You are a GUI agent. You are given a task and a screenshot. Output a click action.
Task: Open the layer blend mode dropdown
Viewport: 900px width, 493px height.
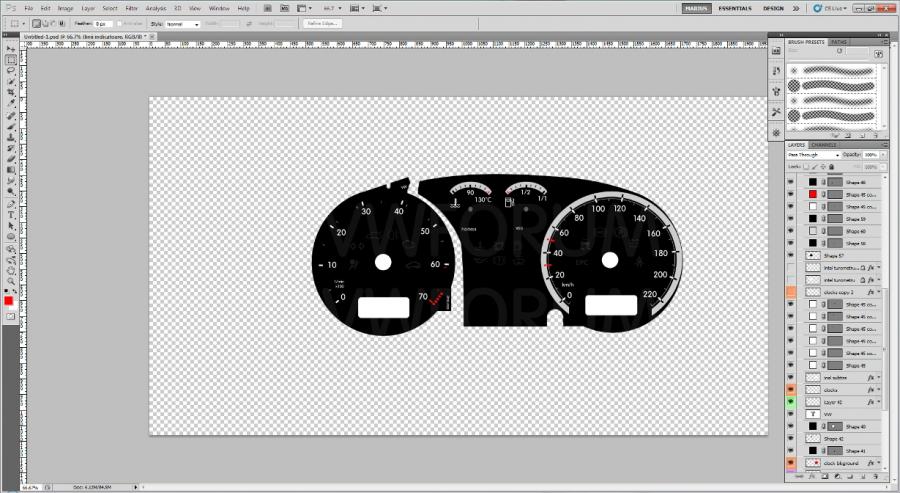pyautogui.click(x=811, y=155)
